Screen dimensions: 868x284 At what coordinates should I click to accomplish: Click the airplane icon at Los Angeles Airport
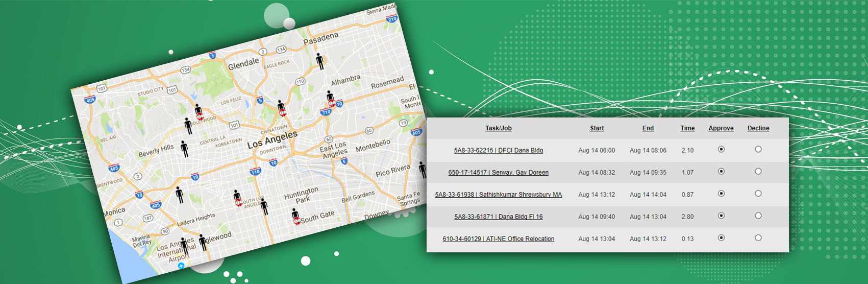181,266
